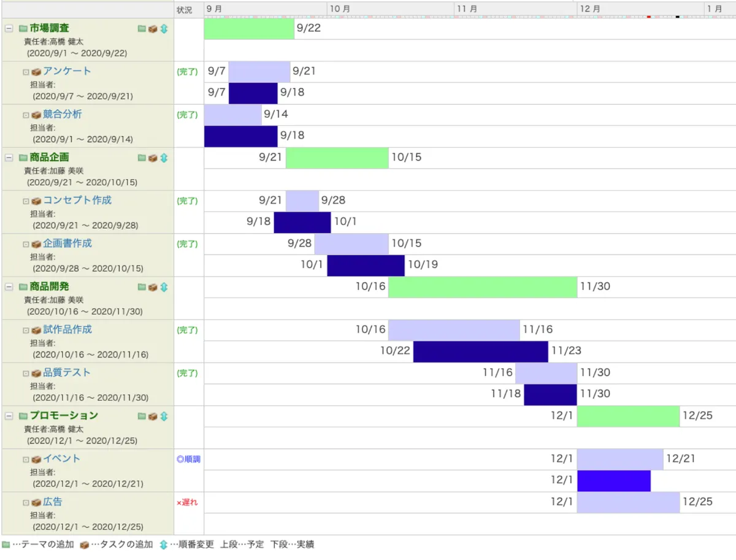This screenshot has height=560, width=736.
Task: Open the アンケート task link
Action: pos(67,71)
